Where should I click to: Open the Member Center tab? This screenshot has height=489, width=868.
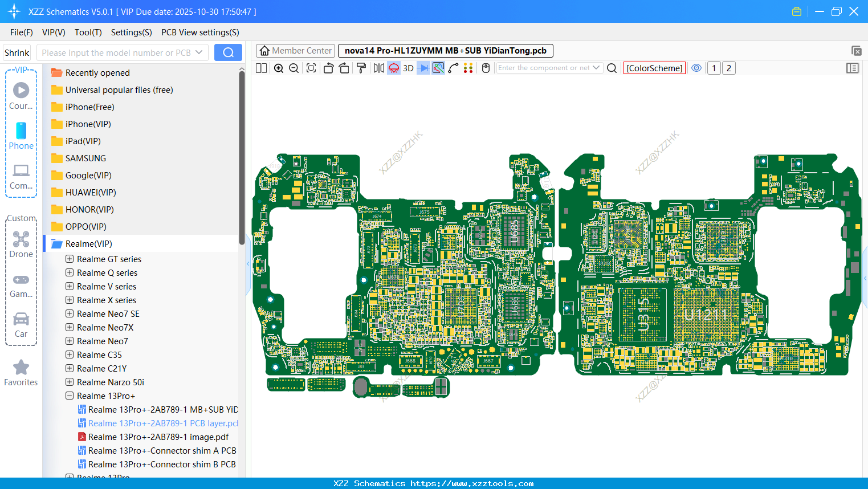[295, 51]
